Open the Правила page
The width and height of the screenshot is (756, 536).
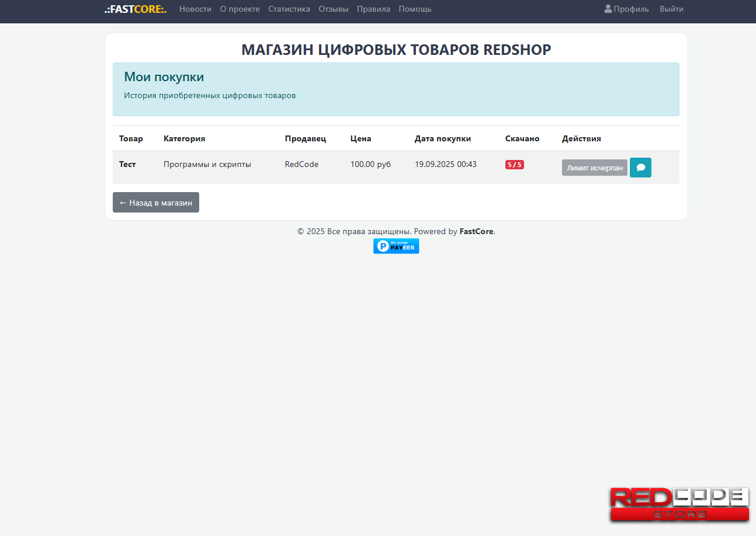(x=373, y=9)
